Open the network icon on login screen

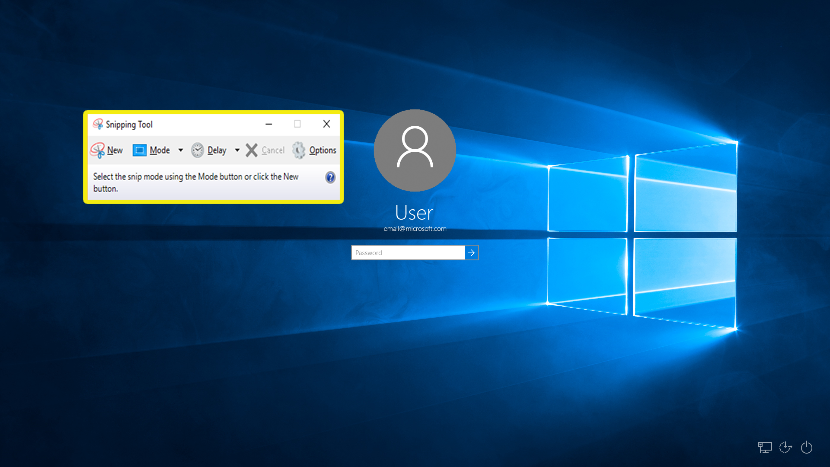tap(765, 447)
